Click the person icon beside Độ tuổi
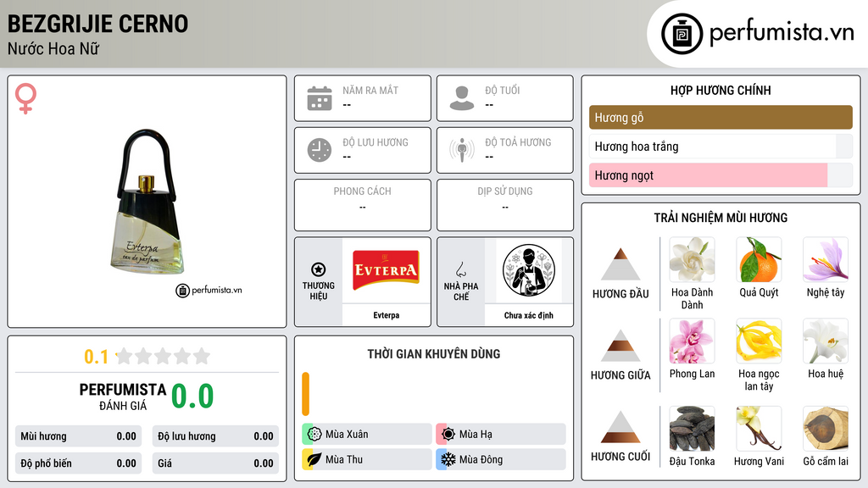The height and width of the screenshot is (488, 868). 462,98
